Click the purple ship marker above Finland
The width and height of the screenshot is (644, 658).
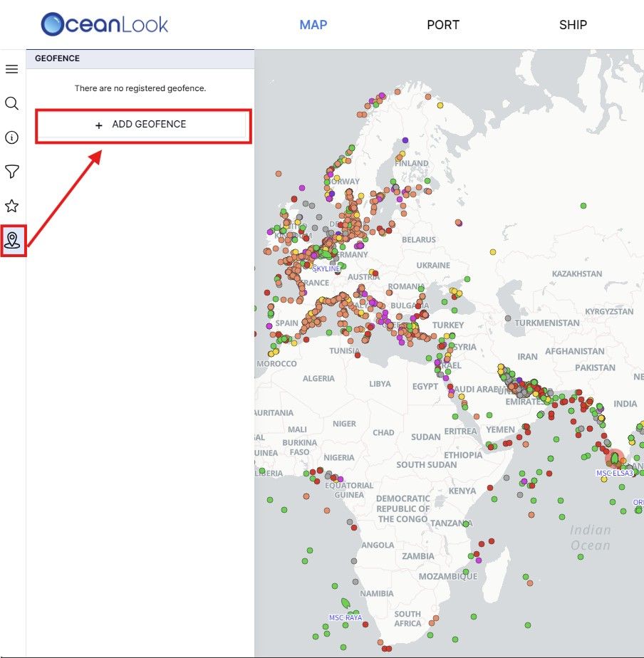[405, 140]
